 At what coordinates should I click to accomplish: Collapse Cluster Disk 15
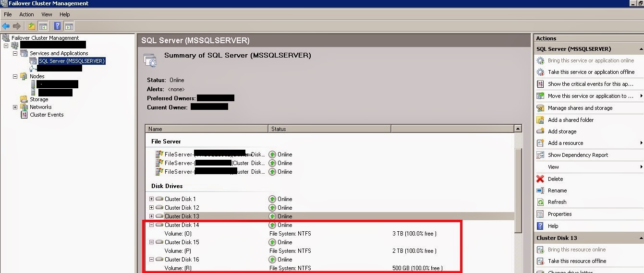click(151, 242)
